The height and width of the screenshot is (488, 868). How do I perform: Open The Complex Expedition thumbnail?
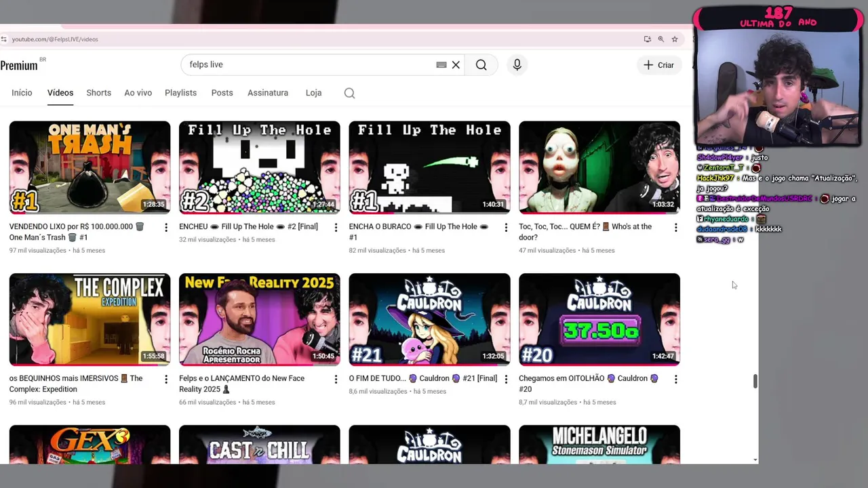tap(90, 319)
